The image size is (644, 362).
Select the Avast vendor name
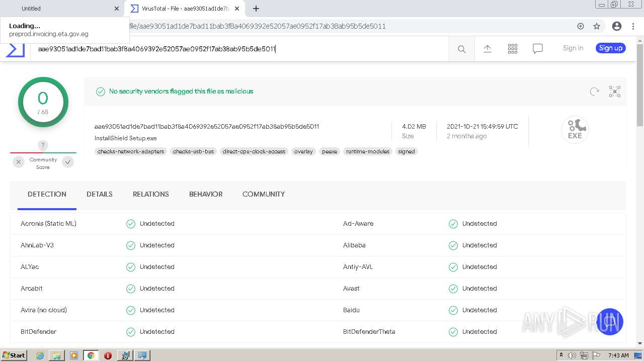point(351,289)
